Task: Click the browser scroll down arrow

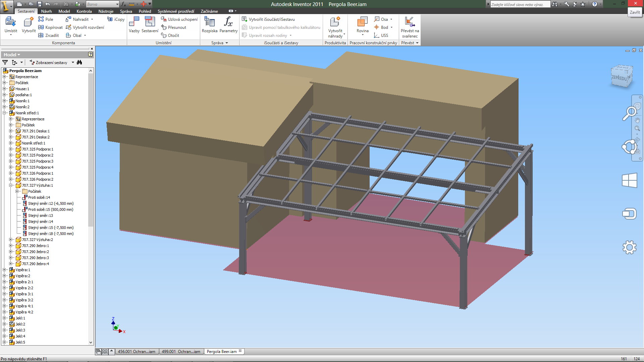Action: (91, 343)
